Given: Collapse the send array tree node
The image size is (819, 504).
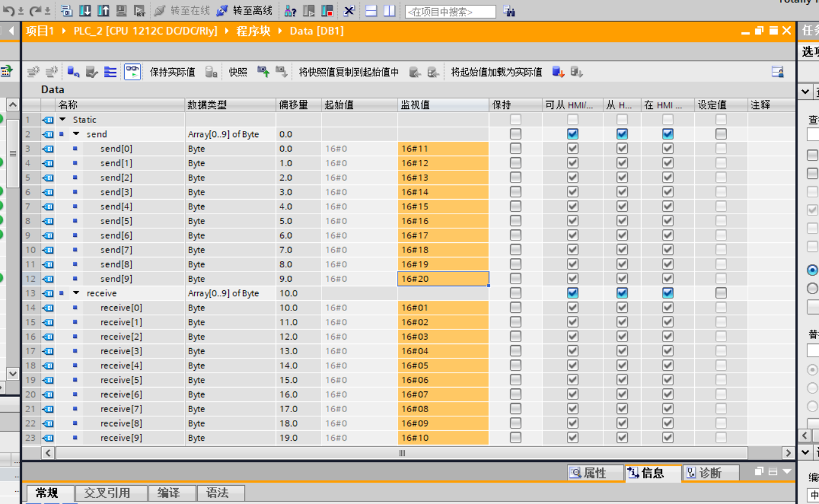Looking at the screenshot, I should coord(76,134).
